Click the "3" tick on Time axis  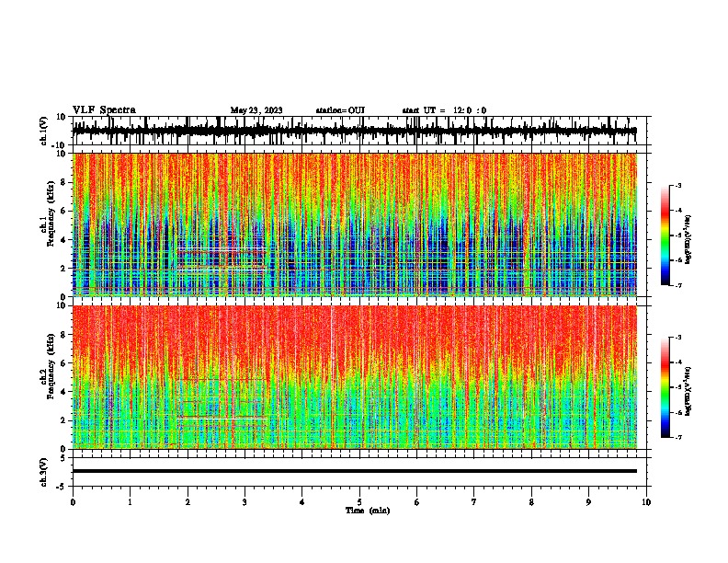point(245,502)
